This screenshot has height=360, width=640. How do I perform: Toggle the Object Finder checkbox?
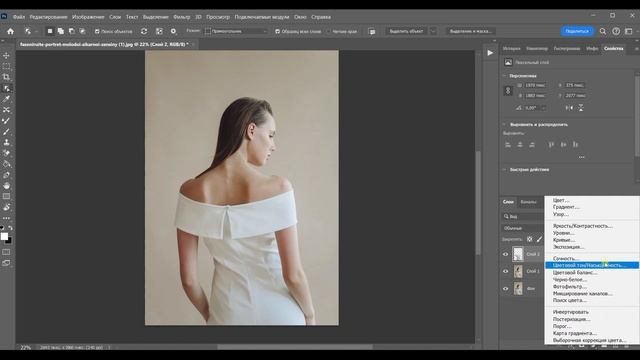(x=97, y=31)
